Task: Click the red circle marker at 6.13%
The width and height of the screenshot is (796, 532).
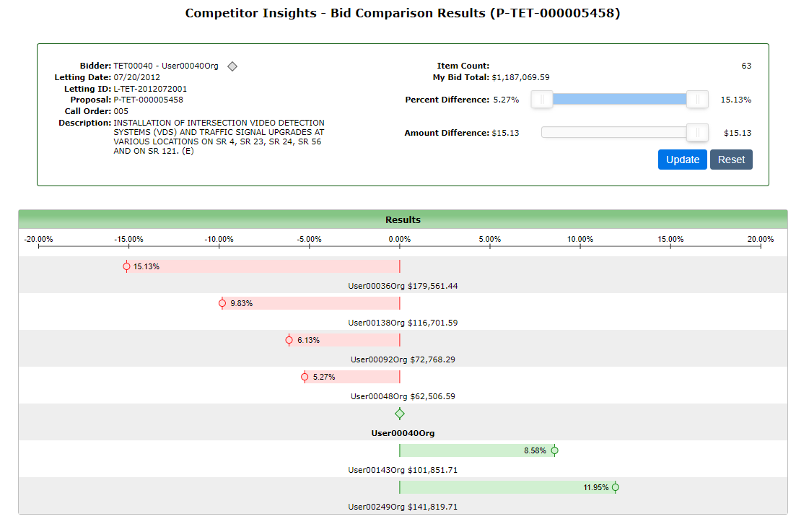Action: tap(289, 340)
